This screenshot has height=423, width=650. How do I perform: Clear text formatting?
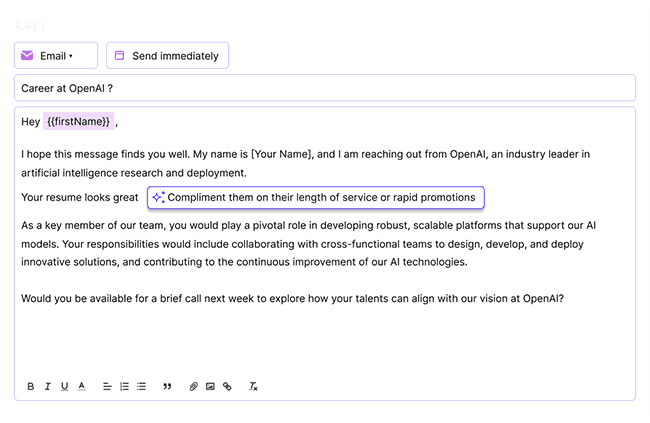pos(254,386)
